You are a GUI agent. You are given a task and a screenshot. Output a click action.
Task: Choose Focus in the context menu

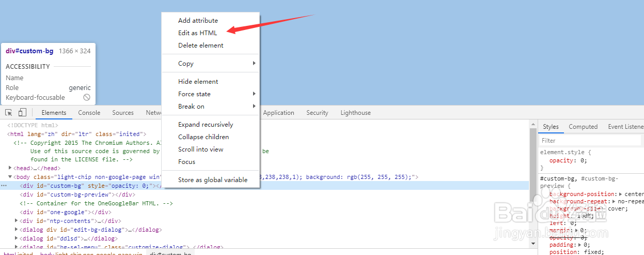pos(211,162)
